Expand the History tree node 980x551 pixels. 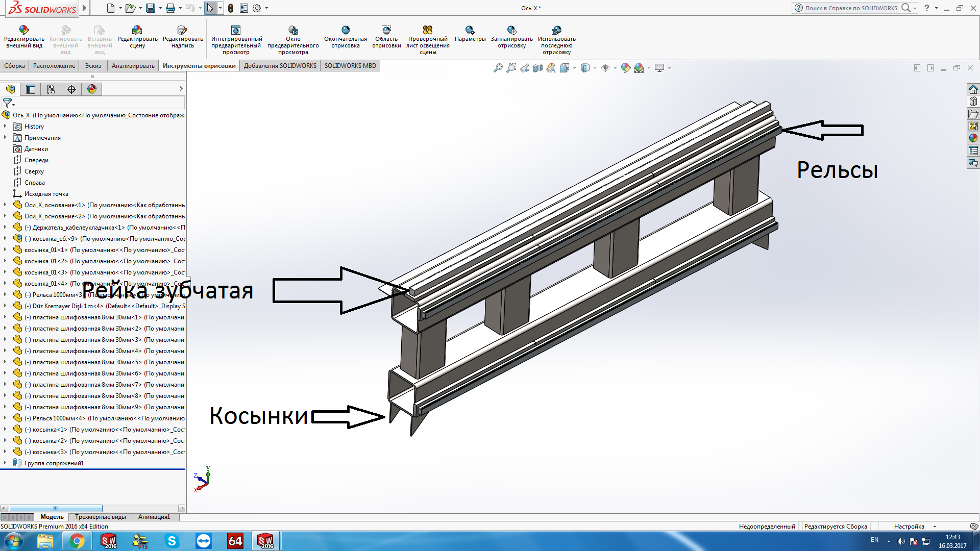click(x=5, y=127)
